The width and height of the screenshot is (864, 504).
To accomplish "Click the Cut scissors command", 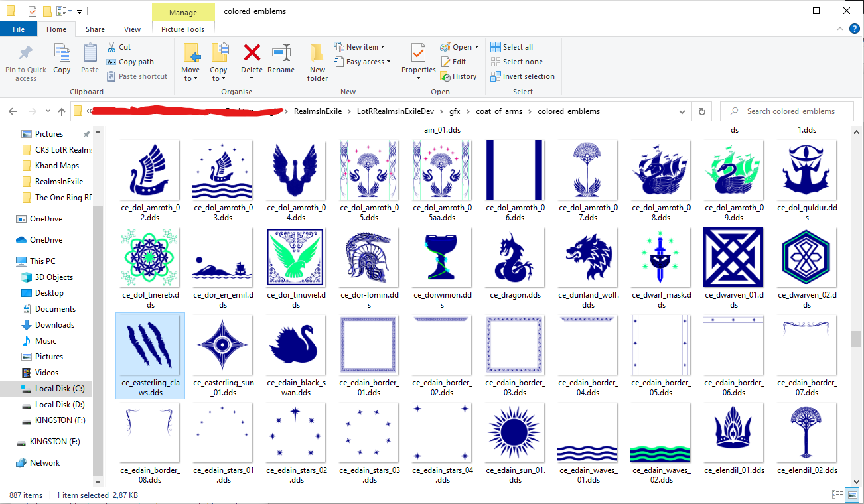I will click(x=119, y=47).
